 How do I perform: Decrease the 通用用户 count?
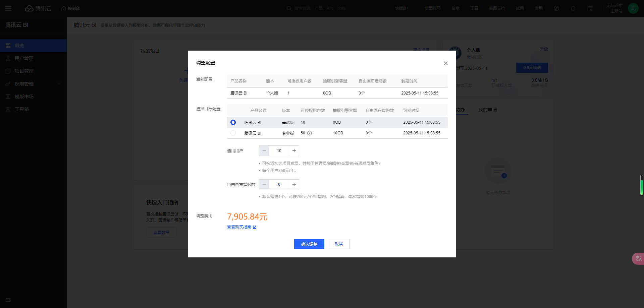point(264,151)
